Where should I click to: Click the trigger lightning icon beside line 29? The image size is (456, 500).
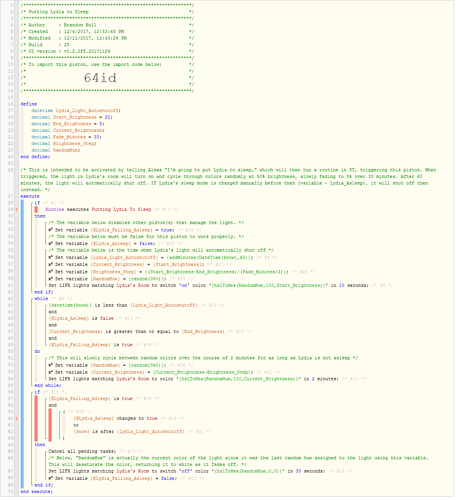(16, 210)
